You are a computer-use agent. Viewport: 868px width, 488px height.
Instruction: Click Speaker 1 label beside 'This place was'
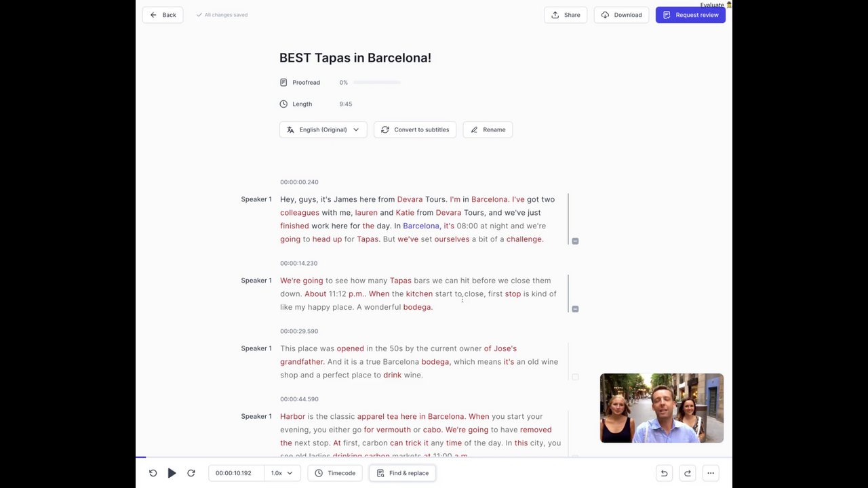[256, 348]
